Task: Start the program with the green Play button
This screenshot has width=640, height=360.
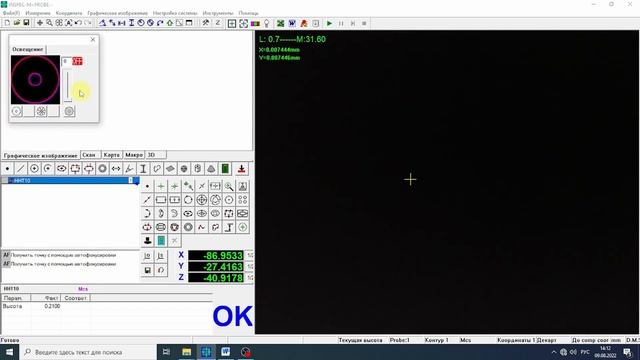Action: click(329, 23)
